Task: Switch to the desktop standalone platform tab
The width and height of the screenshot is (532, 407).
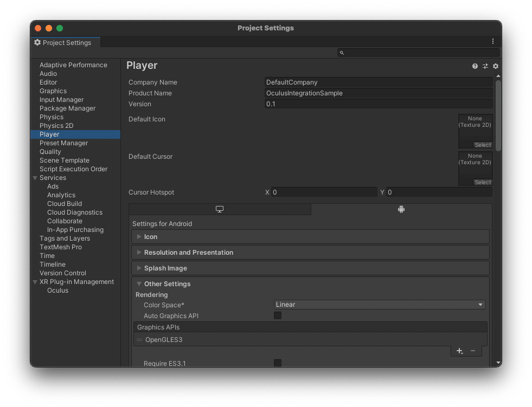Action: click(220, 209)
